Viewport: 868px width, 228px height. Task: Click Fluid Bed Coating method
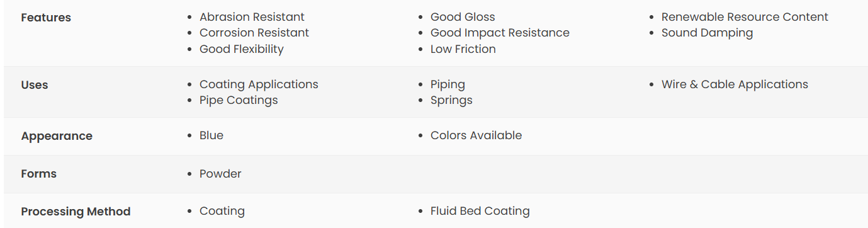(480, 211)
